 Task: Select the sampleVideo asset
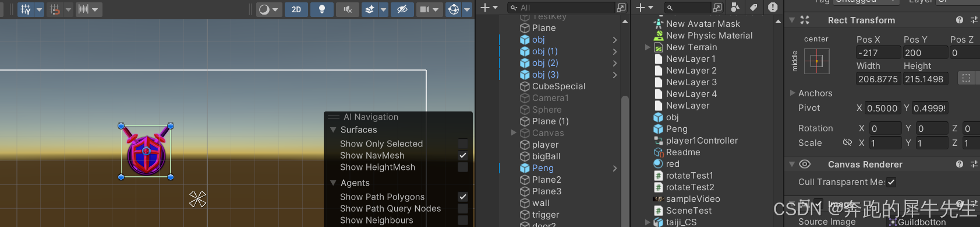point(693,199)
